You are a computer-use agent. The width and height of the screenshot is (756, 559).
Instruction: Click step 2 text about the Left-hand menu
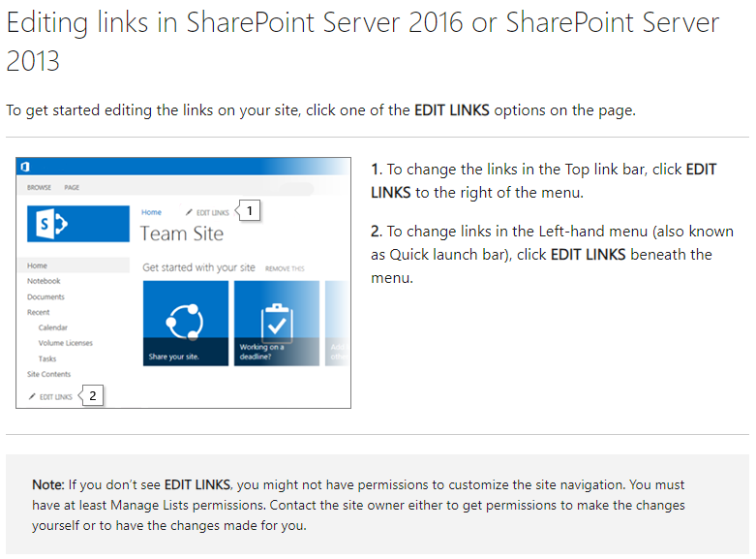552,255
